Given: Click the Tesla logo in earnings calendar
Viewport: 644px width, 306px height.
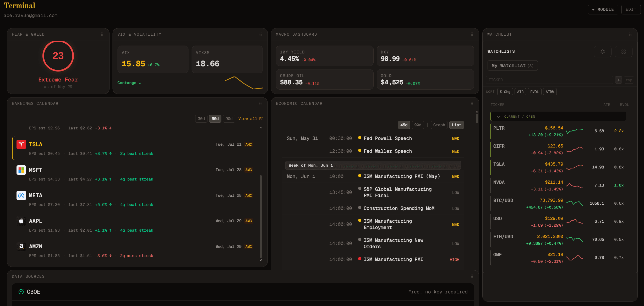Looking at the screenshot, I should tap(21, 144).
